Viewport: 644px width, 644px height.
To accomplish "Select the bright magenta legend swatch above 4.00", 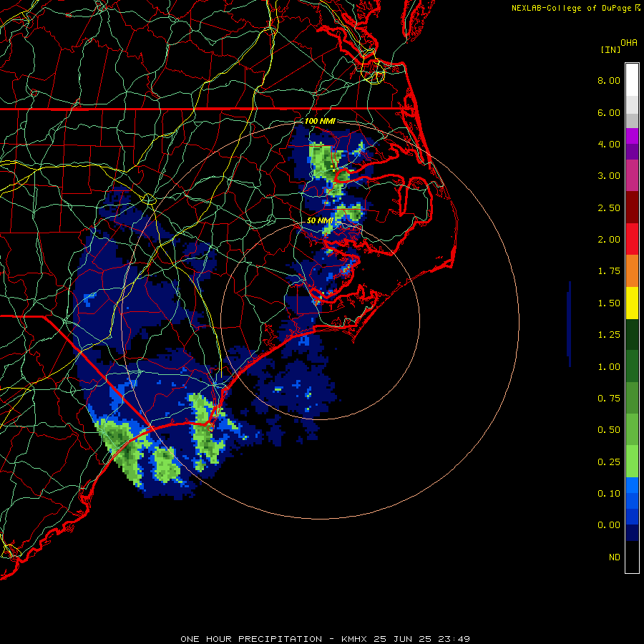I will (x=632, y=136).
